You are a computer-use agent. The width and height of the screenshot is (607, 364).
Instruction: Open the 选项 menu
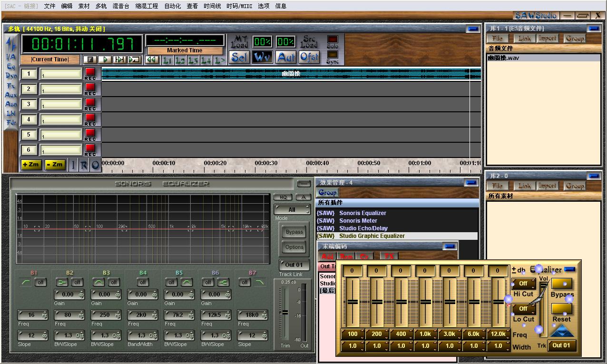pyautogui.click(x=264, y=6)
